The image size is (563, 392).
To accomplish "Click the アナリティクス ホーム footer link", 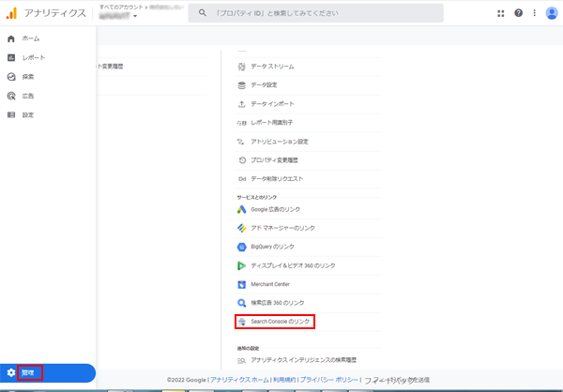I will click(x=239, y=380).
